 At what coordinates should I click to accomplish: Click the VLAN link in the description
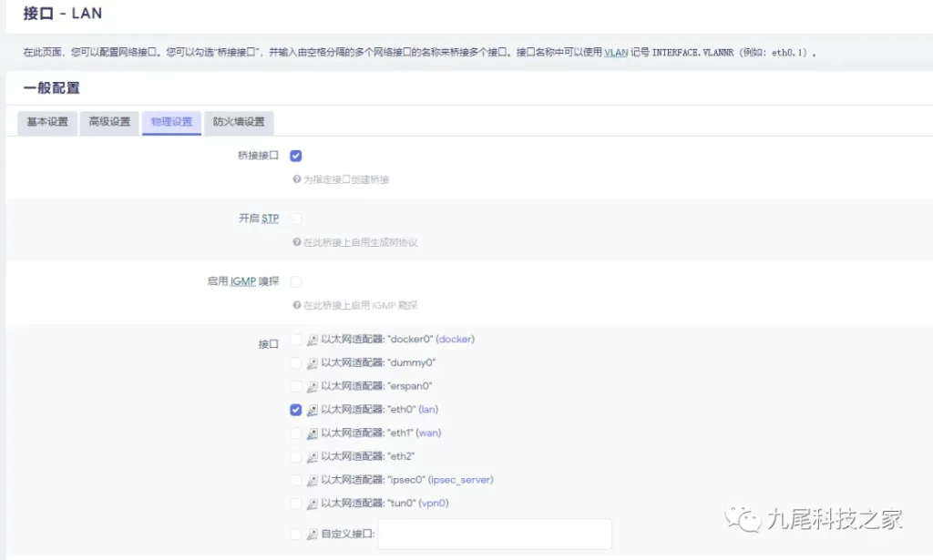coord(616,53)
